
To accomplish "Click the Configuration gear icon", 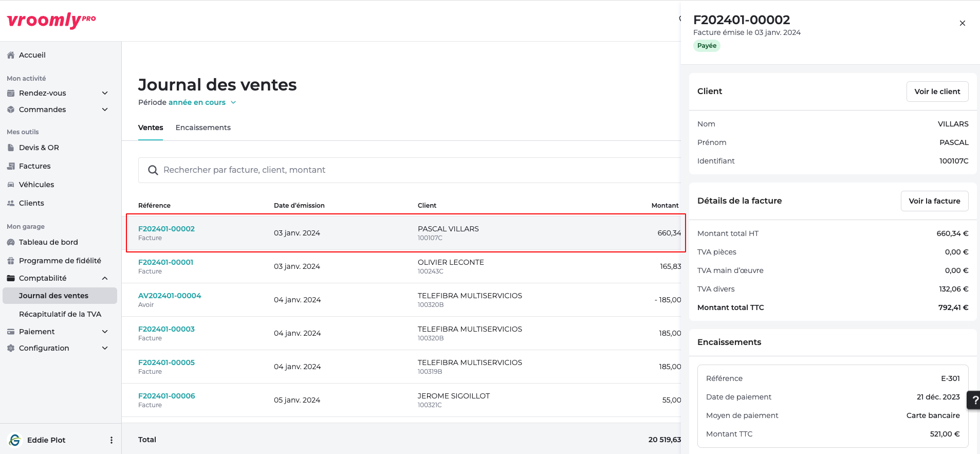I will (x=11, y=348).
